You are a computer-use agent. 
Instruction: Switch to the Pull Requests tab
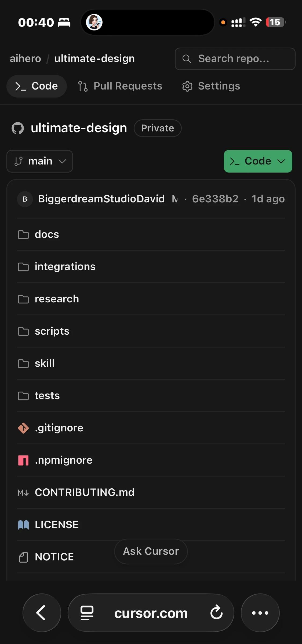[120, 86]
